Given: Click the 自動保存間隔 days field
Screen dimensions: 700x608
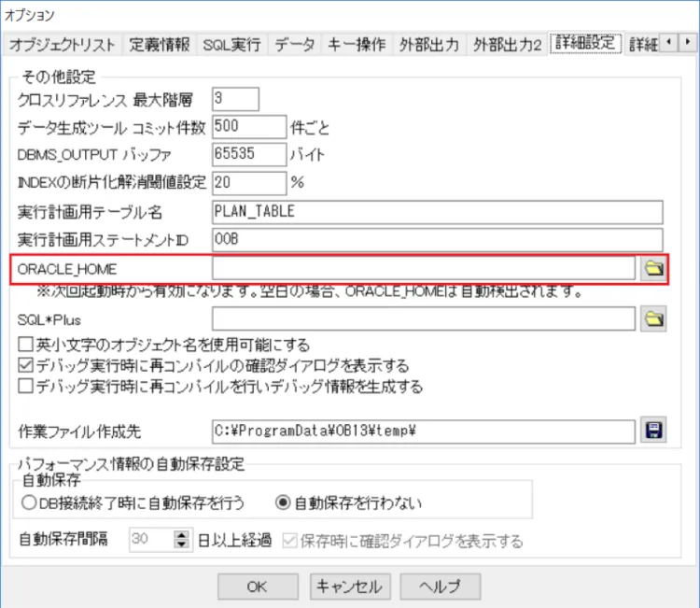Looking at the screenshot, I should click(152, 539).
